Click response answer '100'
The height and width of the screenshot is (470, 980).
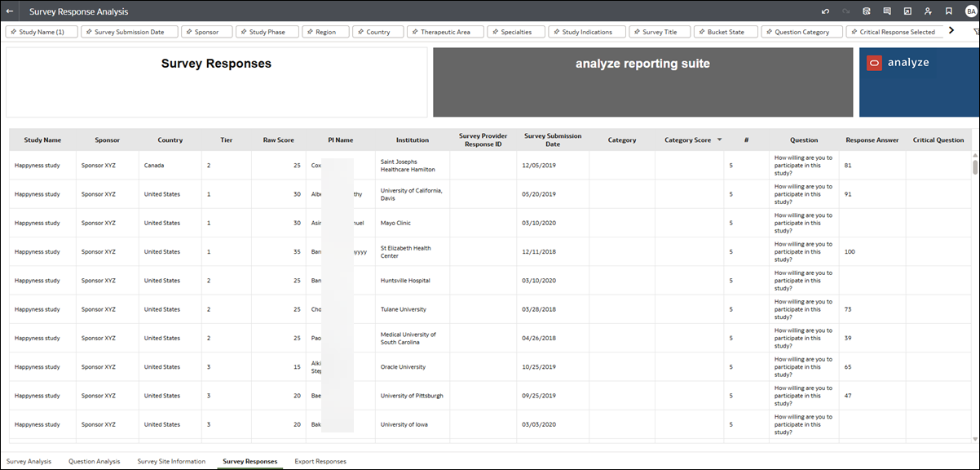point(850,251)
